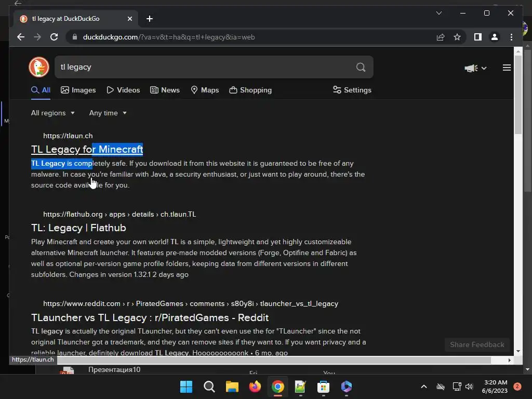Image resolution: width=532 pixels, height=399 pixels.
Task: Open the https://tlaun.ch URL link
Action: 68,136
